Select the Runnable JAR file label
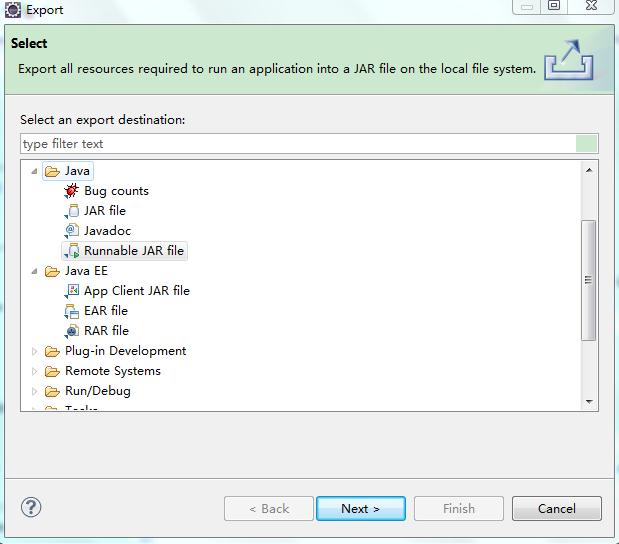Screen dimensions: 619x544 [x=134, y=251]
